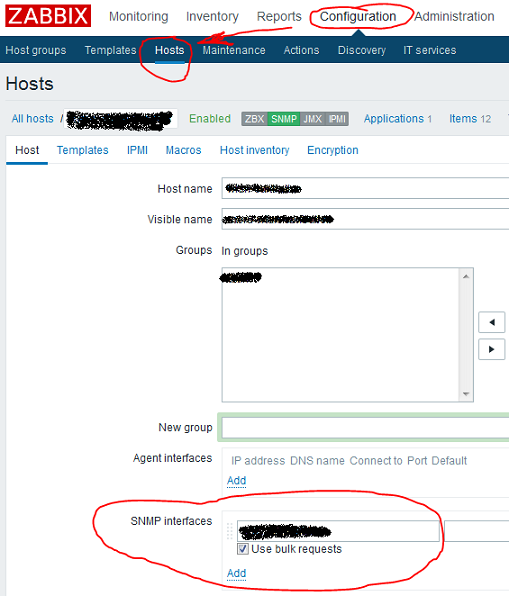Click into the Visible name field
Image resolution: width=509 pixels, height=596 pixels.
pos(365,219)
